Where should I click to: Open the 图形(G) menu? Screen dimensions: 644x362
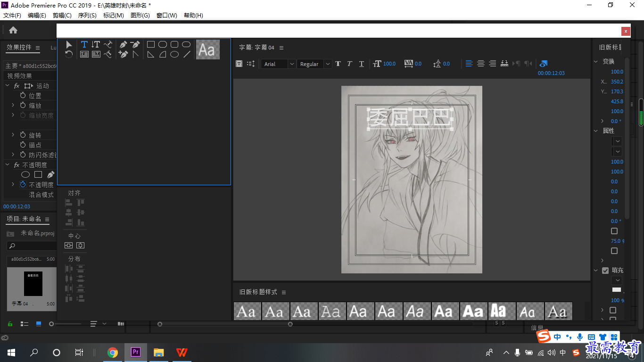click(140, 15)
